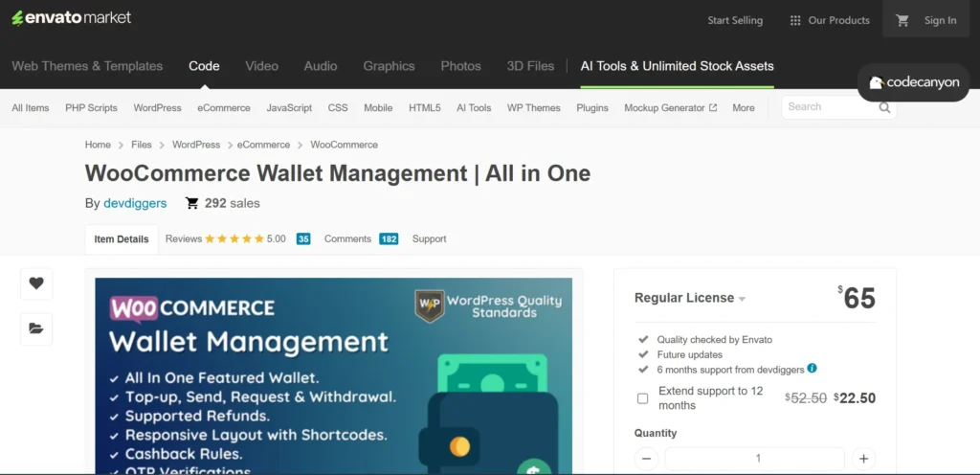Click the 182 comments count badge
The width and height of the screenshot is (980, 475).
click(x=389, y=238)
